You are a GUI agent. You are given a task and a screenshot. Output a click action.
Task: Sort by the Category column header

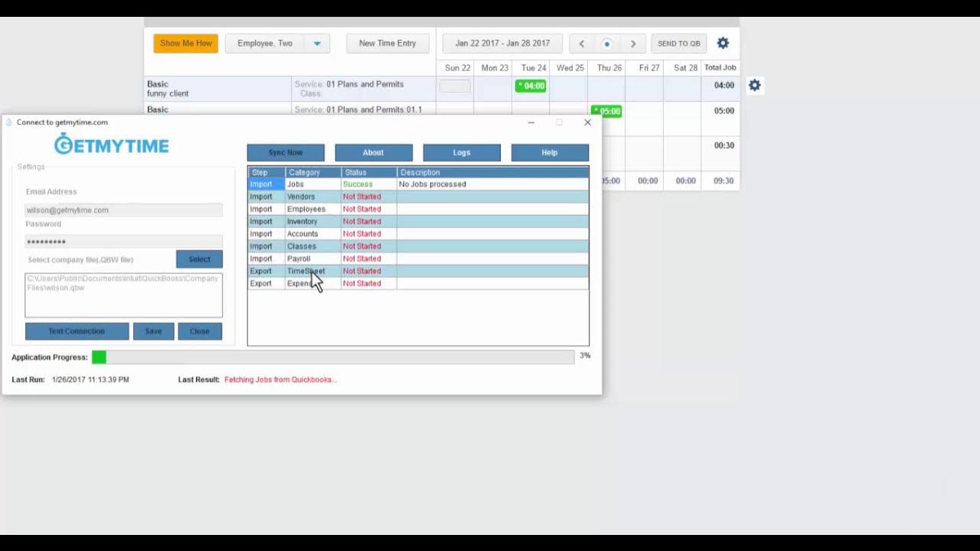click(312, 172)
